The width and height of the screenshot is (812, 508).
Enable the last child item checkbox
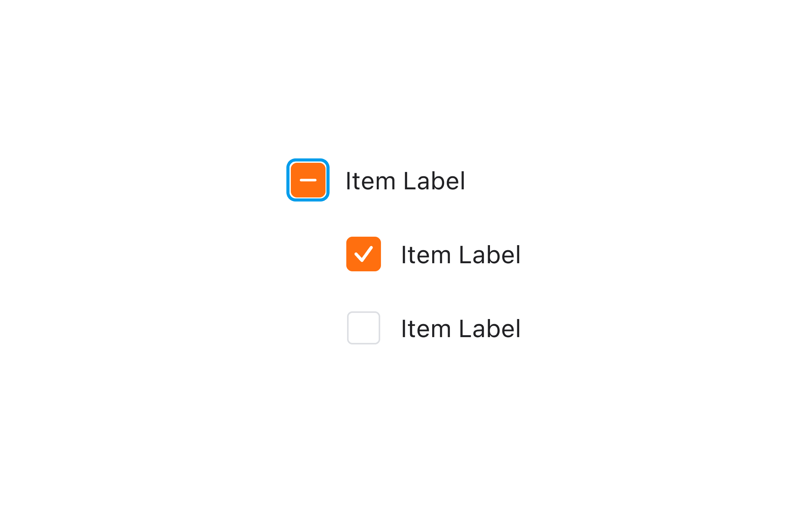(x=363, y=328)
